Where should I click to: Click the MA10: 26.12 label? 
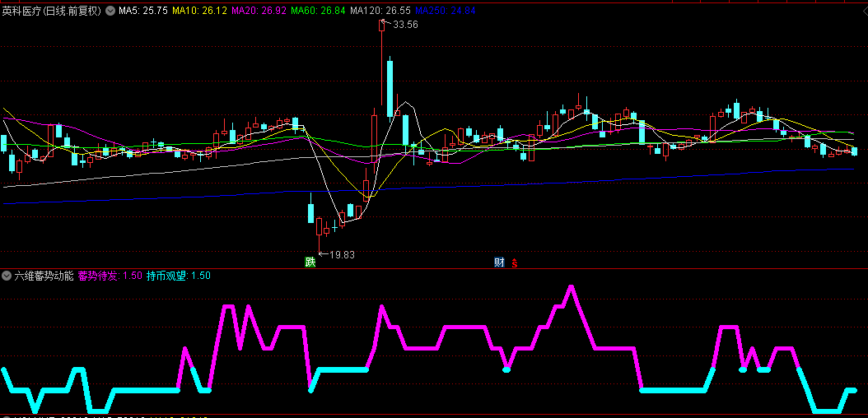coord(200,11)
